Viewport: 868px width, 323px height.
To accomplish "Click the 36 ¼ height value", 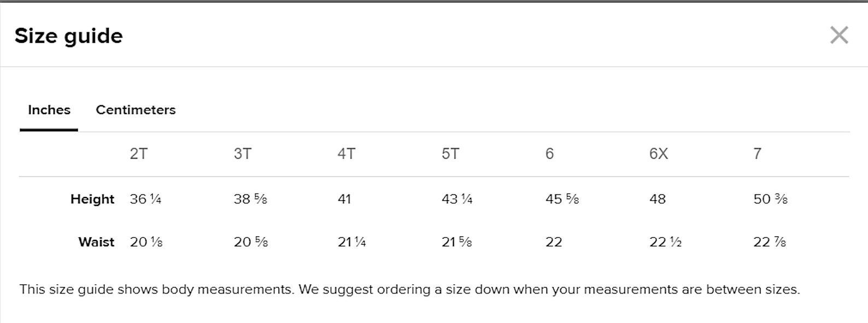I will [145, 199].
